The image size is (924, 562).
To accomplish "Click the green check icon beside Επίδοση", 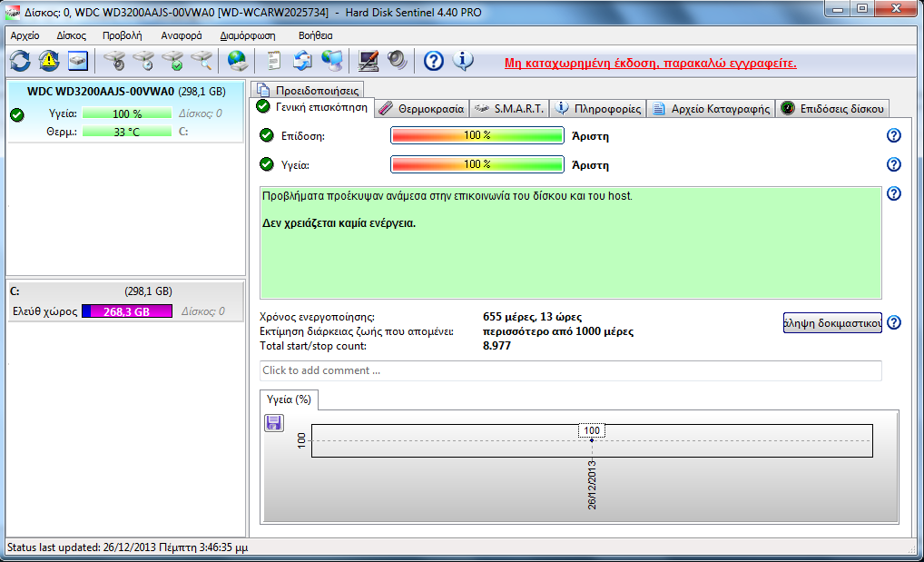I will tap(267, 135).
